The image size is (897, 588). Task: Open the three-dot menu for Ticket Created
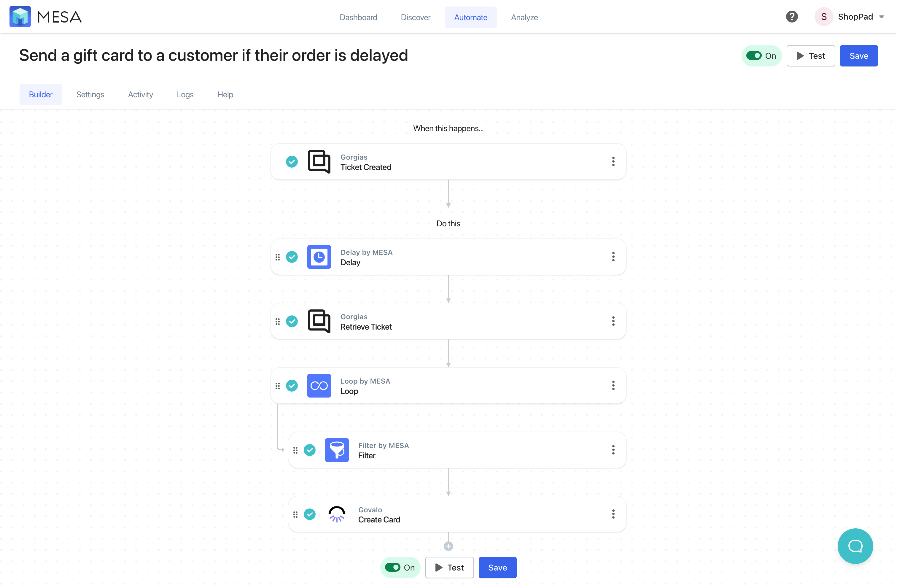[x=613, y=161]
